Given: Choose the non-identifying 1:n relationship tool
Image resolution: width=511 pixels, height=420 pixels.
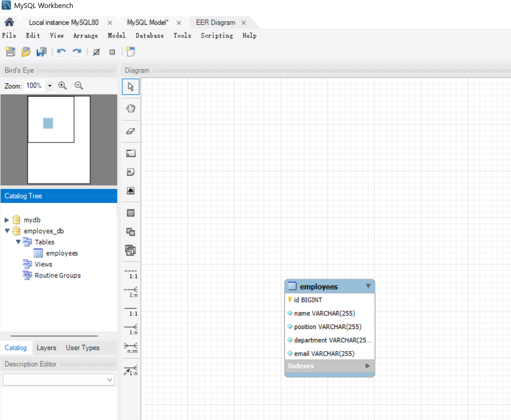Looking at the screenshot, I should click(x=131, y=293).
